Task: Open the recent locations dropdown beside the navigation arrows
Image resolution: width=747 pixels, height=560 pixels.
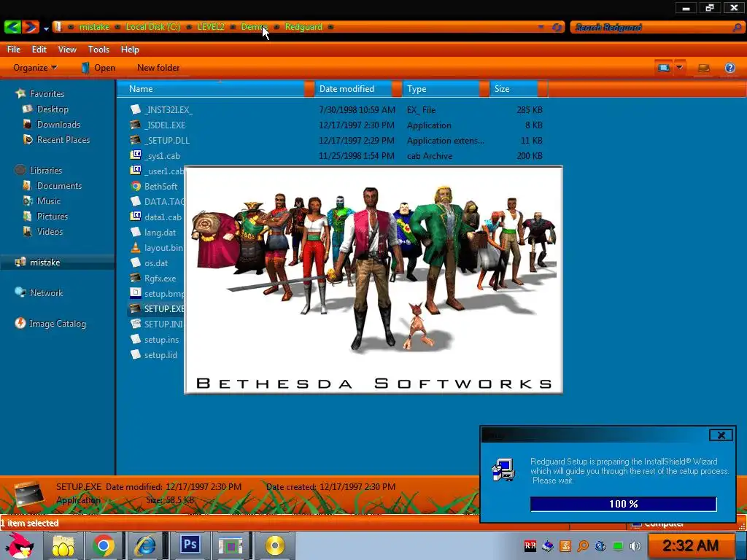Action: click(46, 28)
